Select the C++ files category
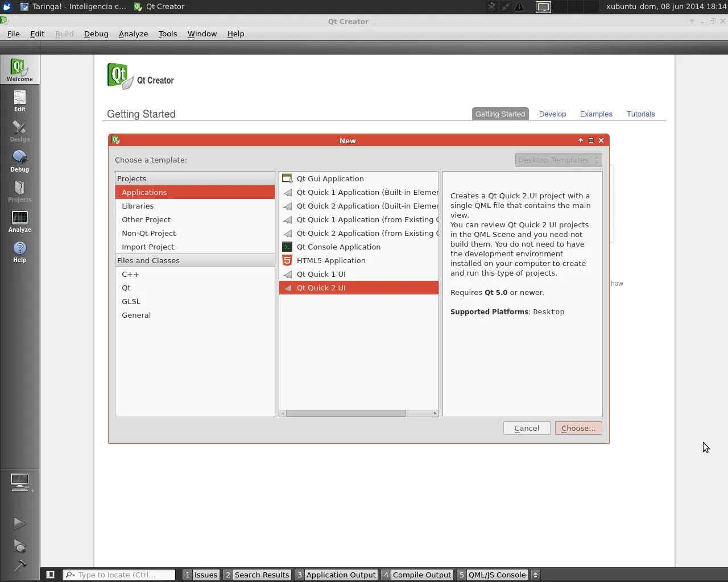Screen dimensions: 728x582 click(195, 274)
